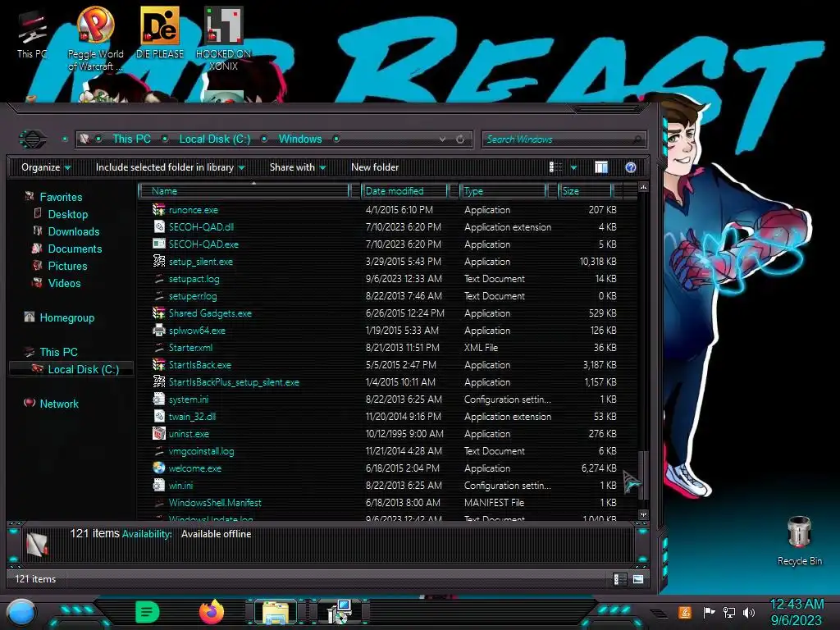Viewport: 840px width, 630px height.
Task: Navigate to This PC in address breadcrumb
Action: tap(131, 139)
